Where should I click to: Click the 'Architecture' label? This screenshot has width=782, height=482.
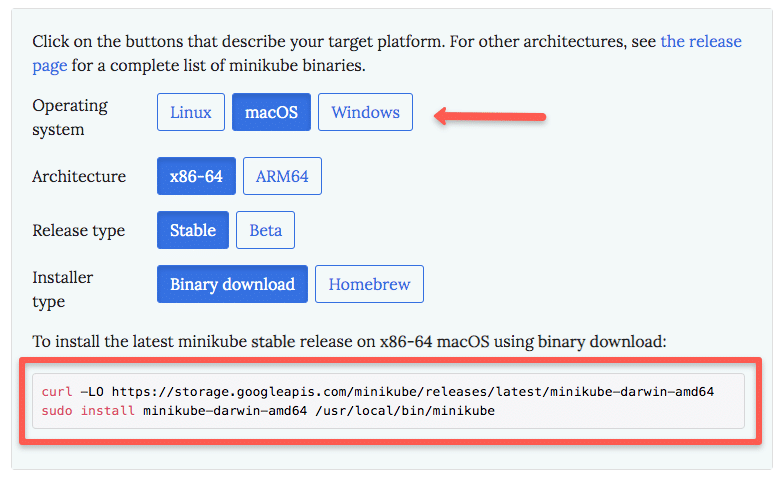[79, 176]
